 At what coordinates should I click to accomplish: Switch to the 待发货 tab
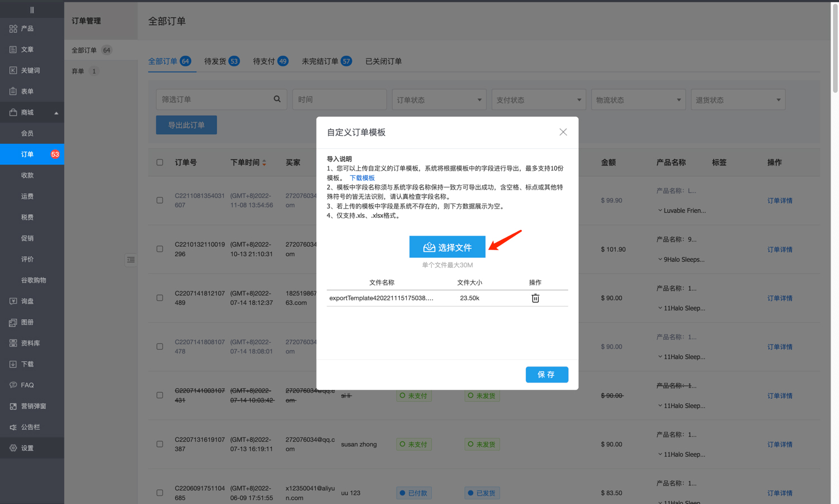[x=221, y=62]
